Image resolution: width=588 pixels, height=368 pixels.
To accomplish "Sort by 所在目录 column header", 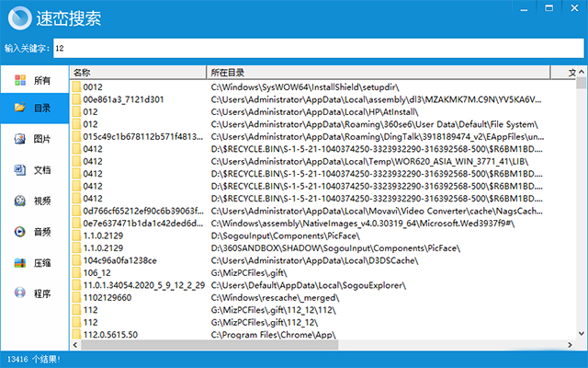I will point(379,72).
